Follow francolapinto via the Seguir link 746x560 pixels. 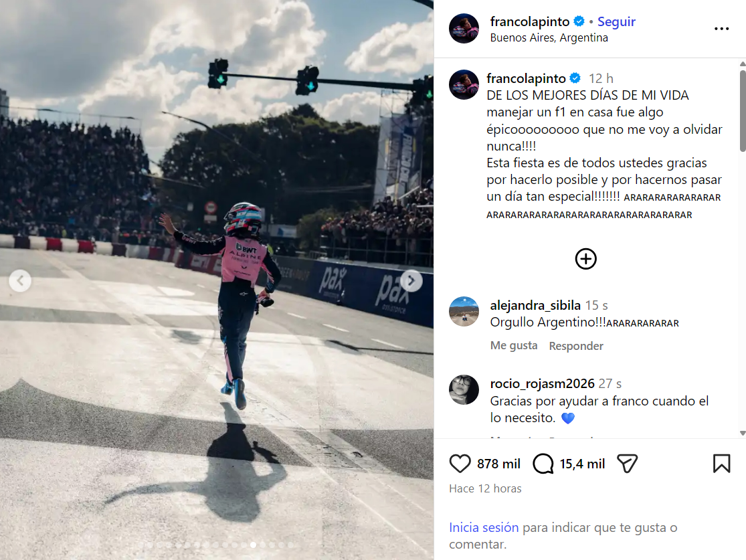pyautogui.click(x=616, y=21)
